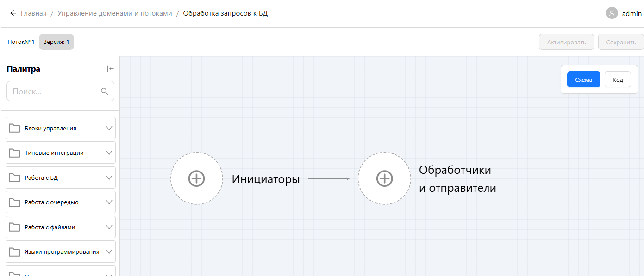Click the admin user avatar icon
The image size is (644, 276).
(x=612, y=13)
